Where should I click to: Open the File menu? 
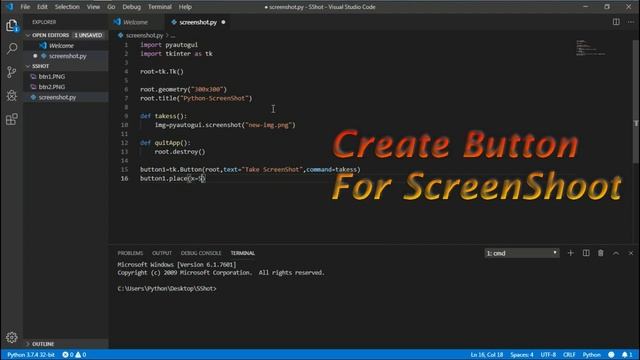pos(25,7)
